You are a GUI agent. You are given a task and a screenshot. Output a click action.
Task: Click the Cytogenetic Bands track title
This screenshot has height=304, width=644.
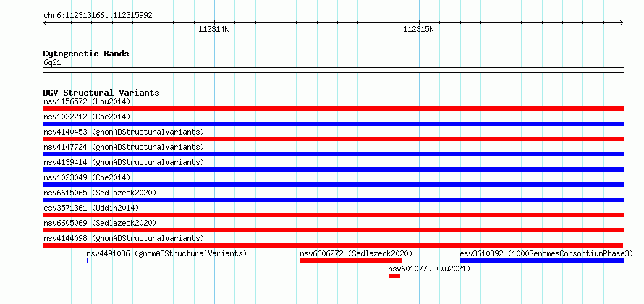point(86,54)
